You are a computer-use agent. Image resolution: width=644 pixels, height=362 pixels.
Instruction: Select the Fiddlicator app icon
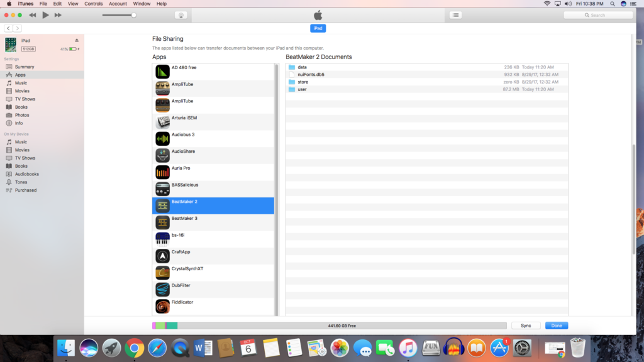(162, 307)
